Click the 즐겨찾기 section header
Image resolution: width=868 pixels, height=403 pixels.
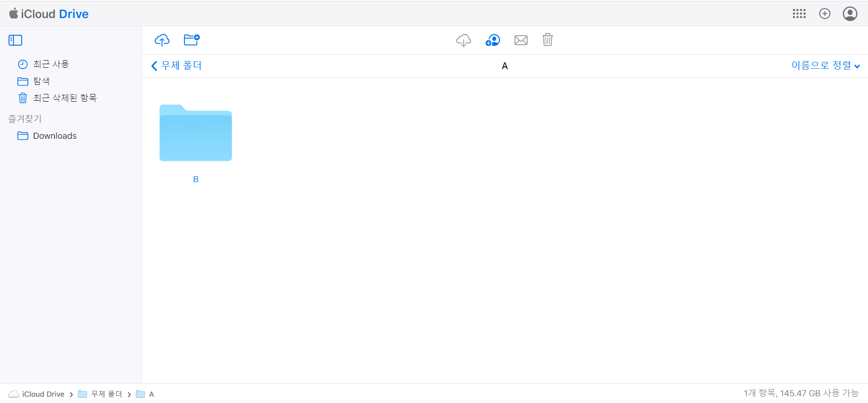pyautogui.click(x=25, y=119)
